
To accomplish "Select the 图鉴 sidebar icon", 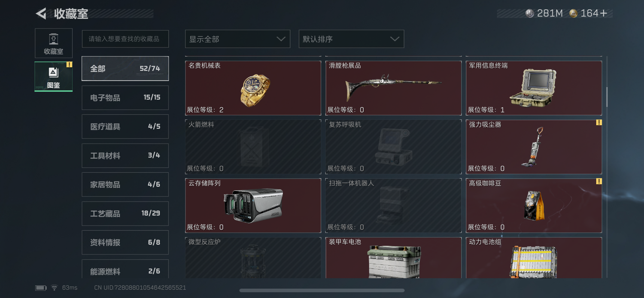I will [54, 77].
